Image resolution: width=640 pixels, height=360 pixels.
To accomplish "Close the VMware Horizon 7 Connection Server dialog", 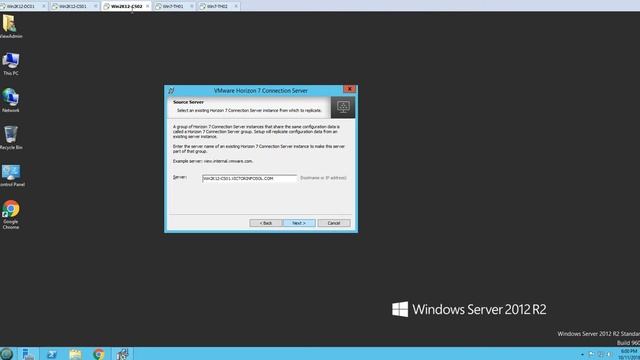I will (x=349, y=89).
